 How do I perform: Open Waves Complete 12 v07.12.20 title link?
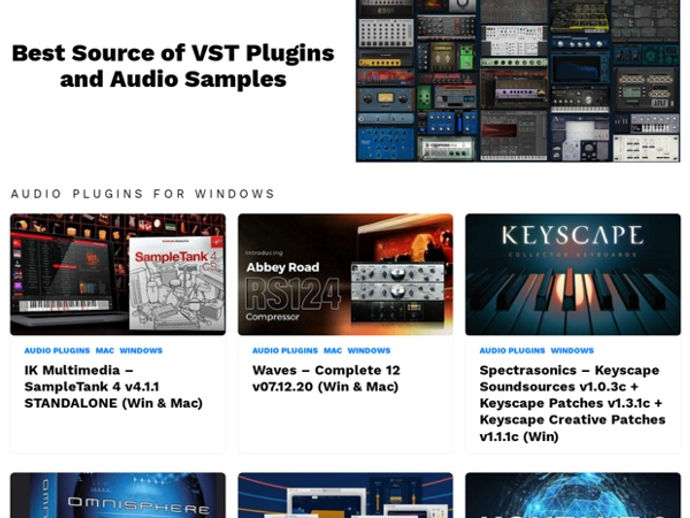tap(326, 378)
